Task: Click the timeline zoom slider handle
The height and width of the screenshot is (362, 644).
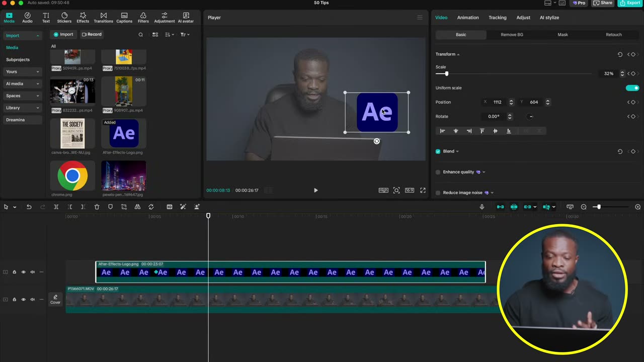Action: click(x=598, y=207)
